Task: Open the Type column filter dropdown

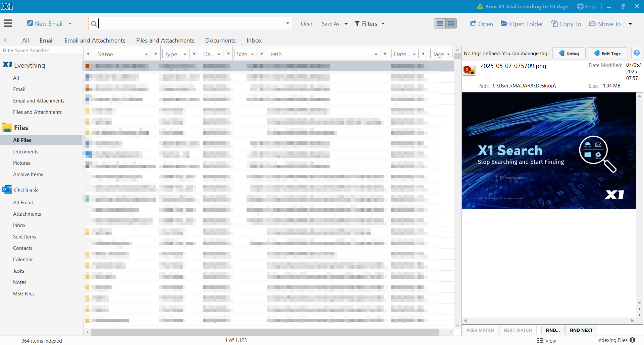Action: 185,54
